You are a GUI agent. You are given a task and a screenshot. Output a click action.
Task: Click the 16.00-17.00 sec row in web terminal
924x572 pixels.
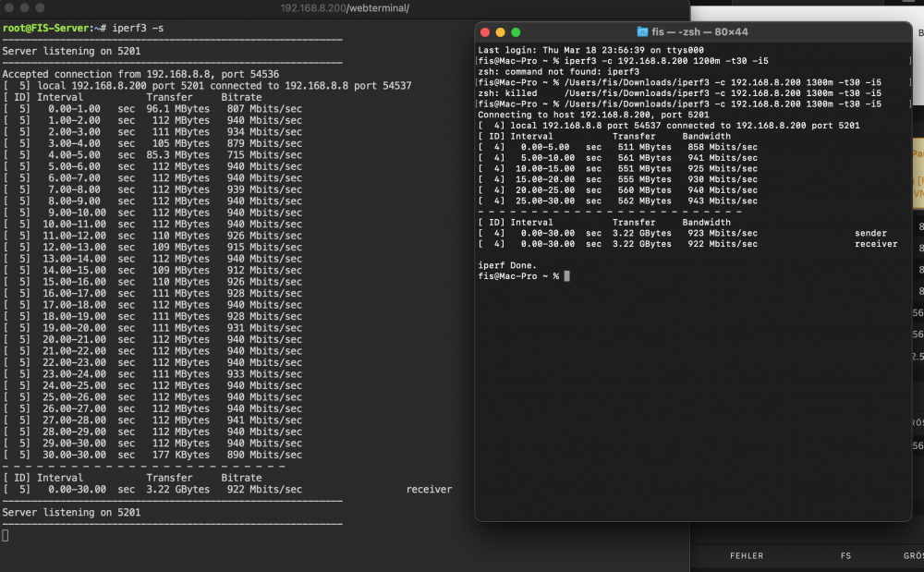point(152,293)
